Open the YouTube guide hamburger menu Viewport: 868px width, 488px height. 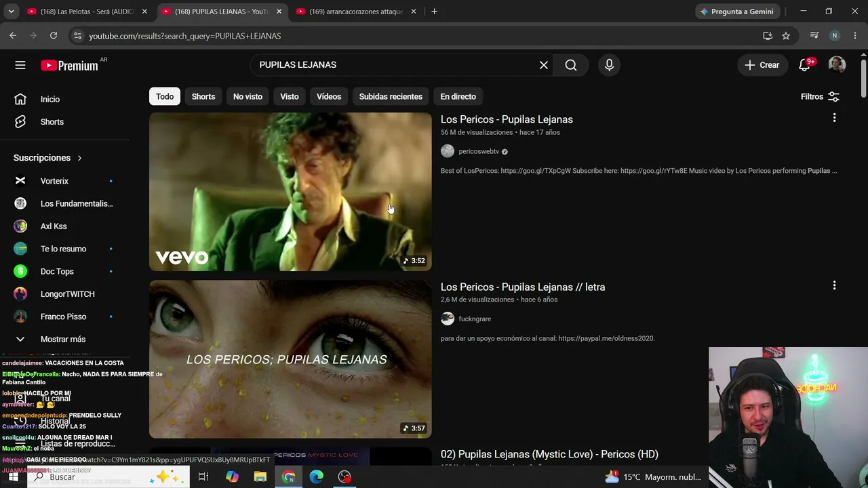click(20, 65)
